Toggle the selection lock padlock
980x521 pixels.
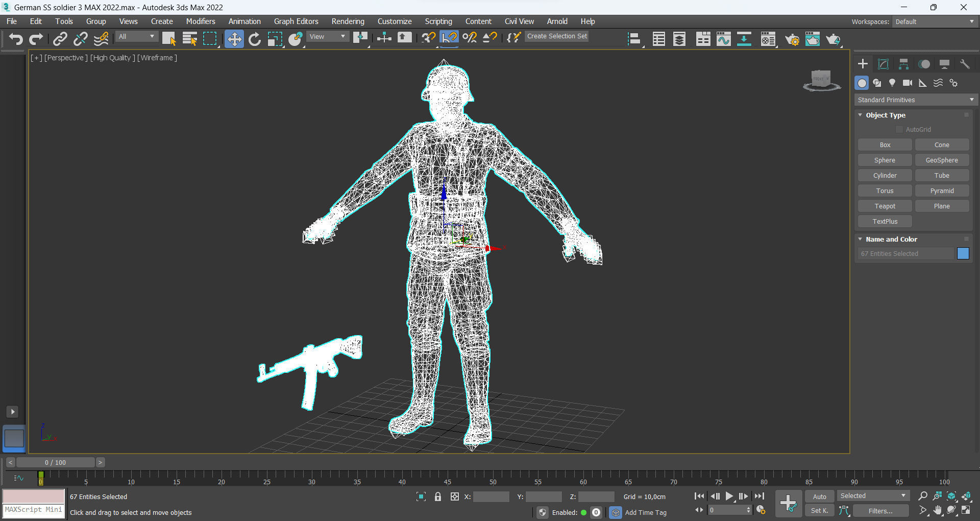click(x=437, y=496)
